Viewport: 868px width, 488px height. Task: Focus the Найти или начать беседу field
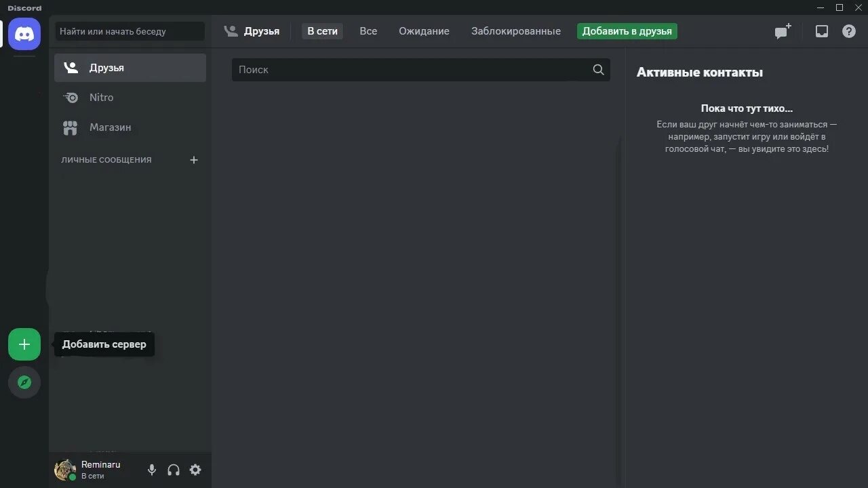(130, 31)
